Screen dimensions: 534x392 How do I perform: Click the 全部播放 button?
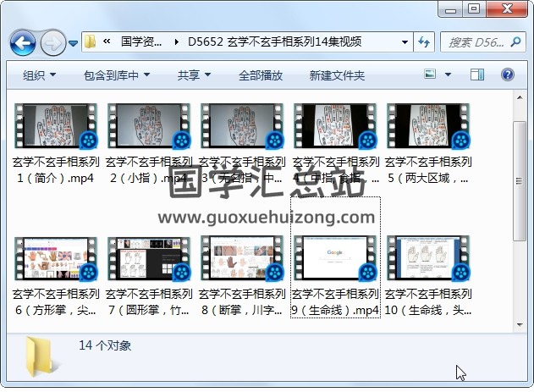click(x=260, y=75)
